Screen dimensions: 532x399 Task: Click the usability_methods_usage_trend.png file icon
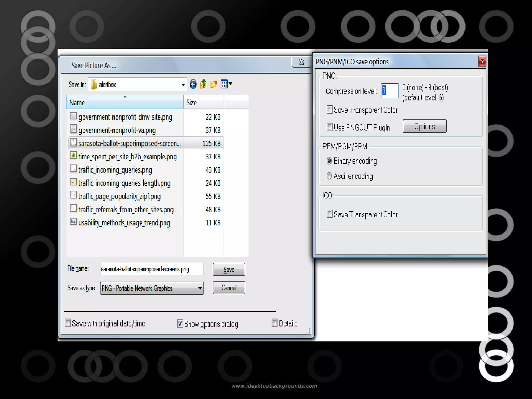[74, 222]
